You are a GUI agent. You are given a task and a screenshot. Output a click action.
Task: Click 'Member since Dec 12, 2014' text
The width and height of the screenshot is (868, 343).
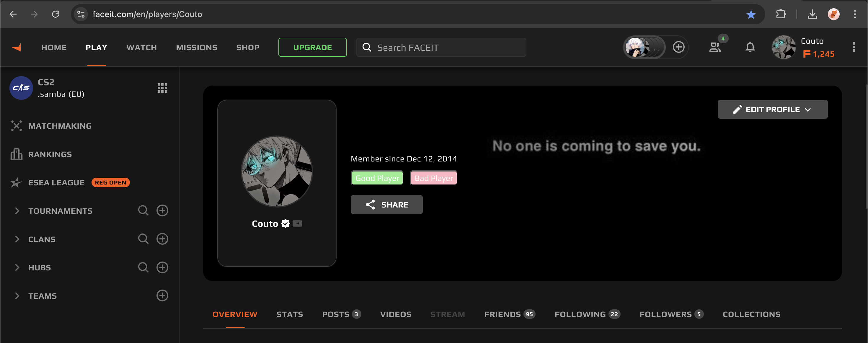(404, 159)
